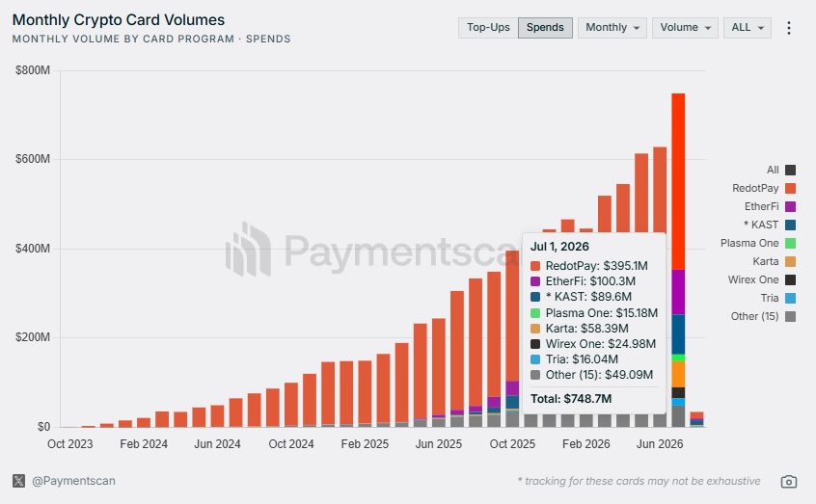The height and width of the screenshot is (504, 816).
Task: Click the camera screenshot icon
Action: coord(788,482)
